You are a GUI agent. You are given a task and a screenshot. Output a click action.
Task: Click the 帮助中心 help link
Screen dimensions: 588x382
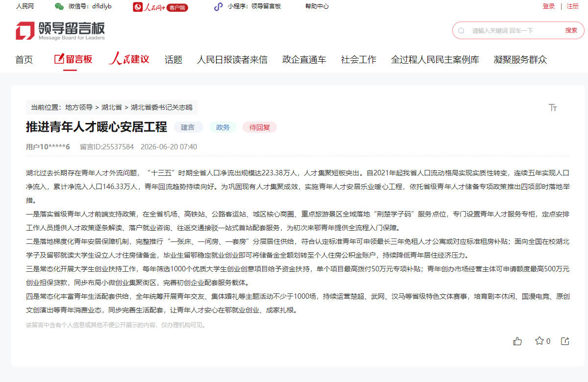pos(317,6)
